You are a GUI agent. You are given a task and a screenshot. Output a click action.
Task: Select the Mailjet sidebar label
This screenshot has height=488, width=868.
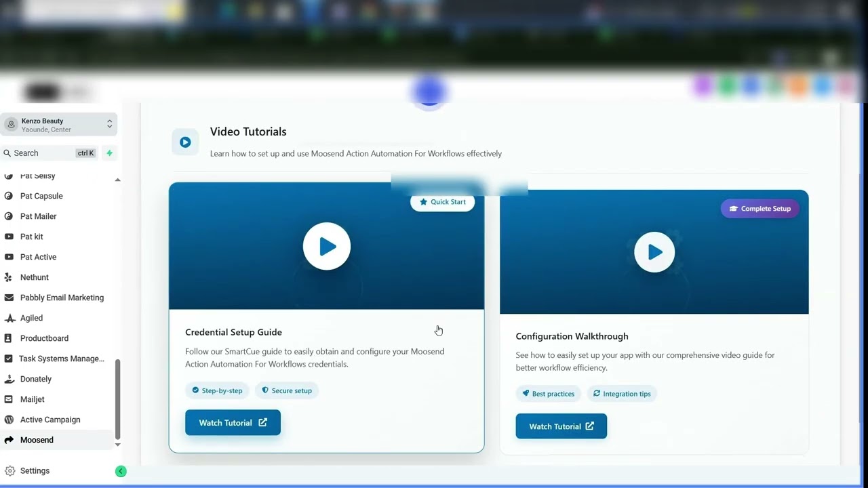[33, 399]
